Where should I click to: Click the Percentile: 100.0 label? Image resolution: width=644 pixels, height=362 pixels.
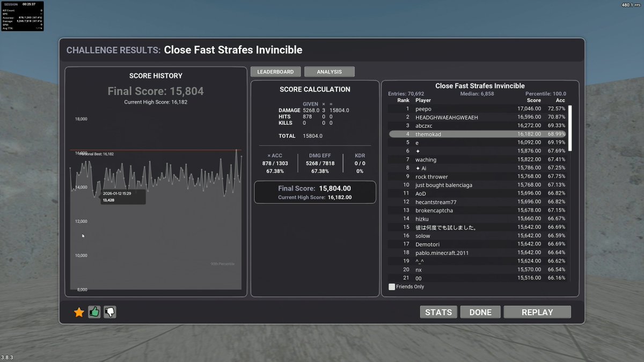pyautogui.click(x=545, y=94)
